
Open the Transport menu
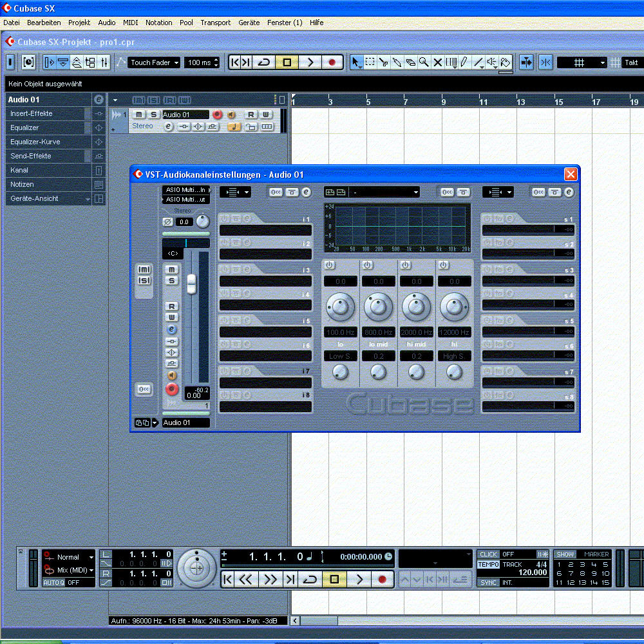coord(215,23)
